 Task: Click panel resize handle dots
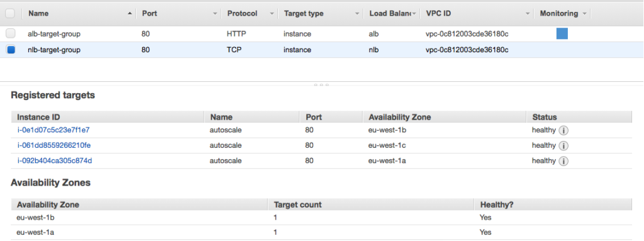(321, 85)
